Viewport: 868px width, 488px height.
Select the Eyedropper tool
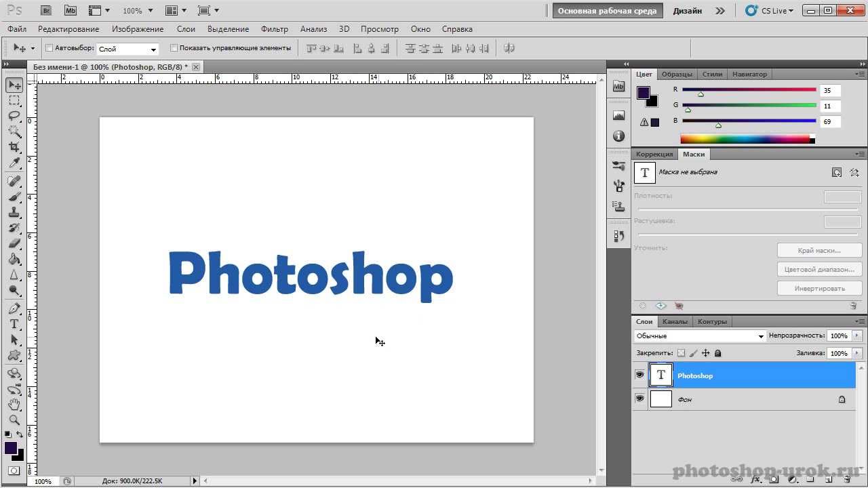tap(14, 163)
